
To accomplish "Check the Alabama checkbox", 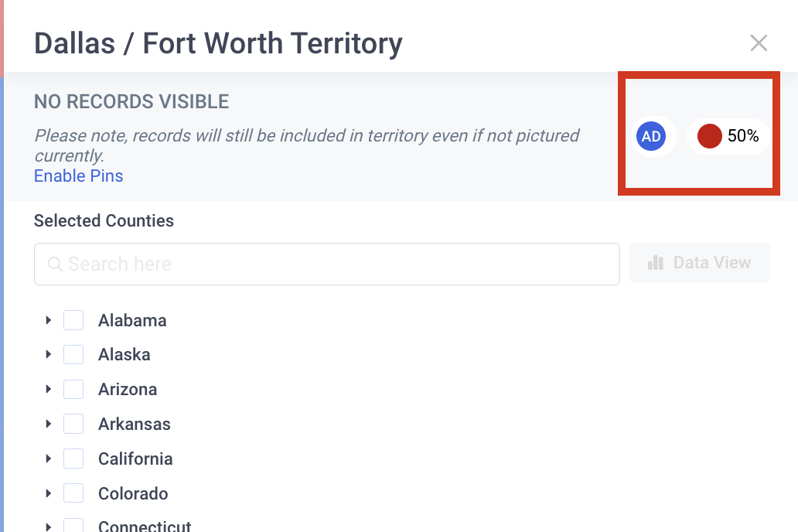I will pyautogui.click(x=73, y=320).
